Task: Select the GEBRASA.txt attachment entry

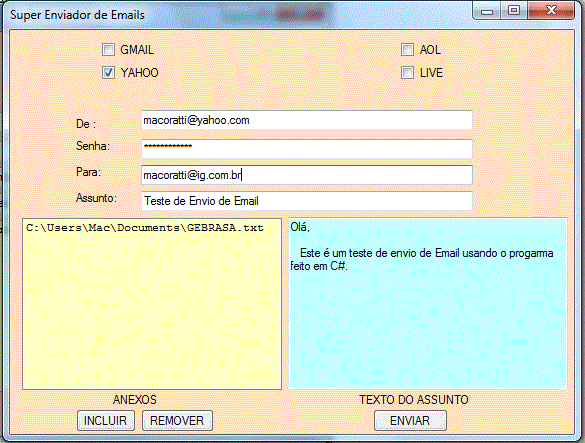Action: click(145, 228)
